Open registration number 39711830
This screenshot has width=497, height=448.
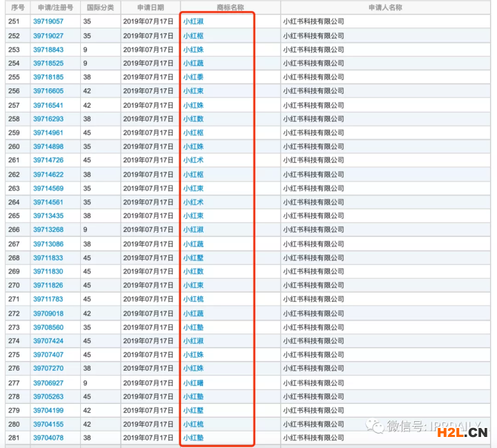coord(48,271)
